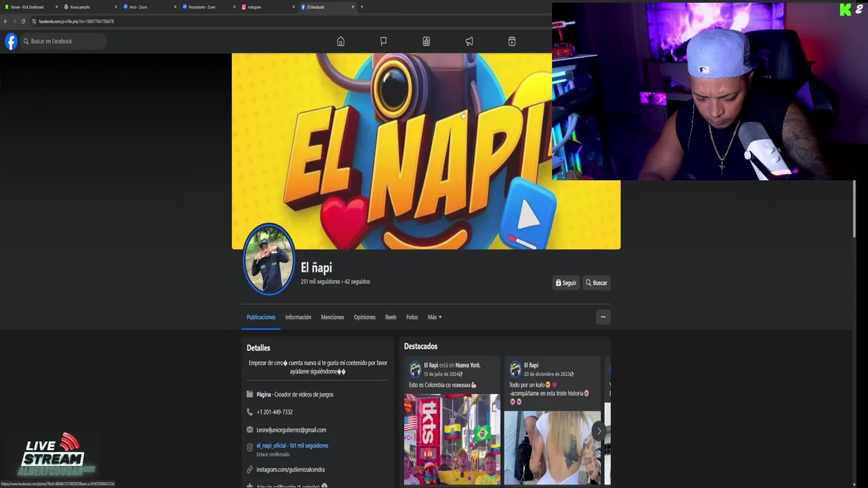Screen dimensions: 868x488
Task: Click the Facebook logo icon
Action: [x=11, y=41]
